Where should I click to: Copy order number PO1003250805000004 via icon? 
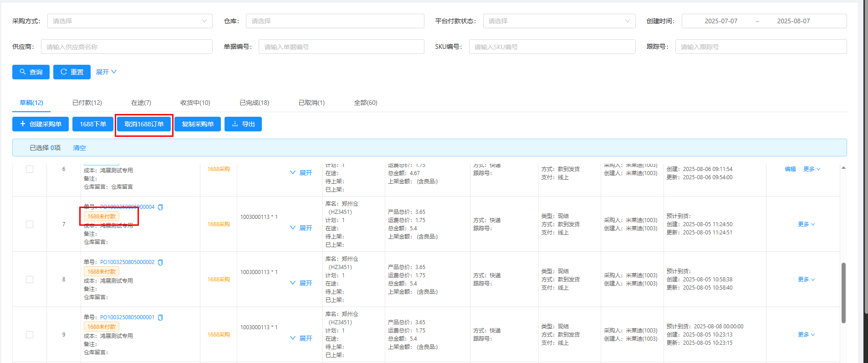[160, 207]
